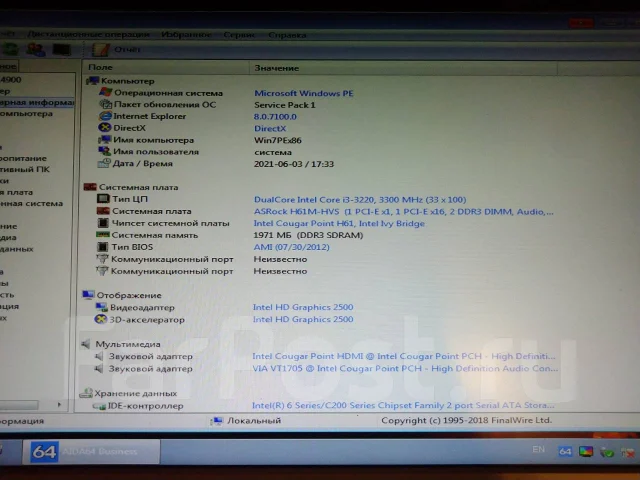Viewport: 640px width, 480px height.
Task: Click the Internet Explorer row icon
Action: [105, 116]
